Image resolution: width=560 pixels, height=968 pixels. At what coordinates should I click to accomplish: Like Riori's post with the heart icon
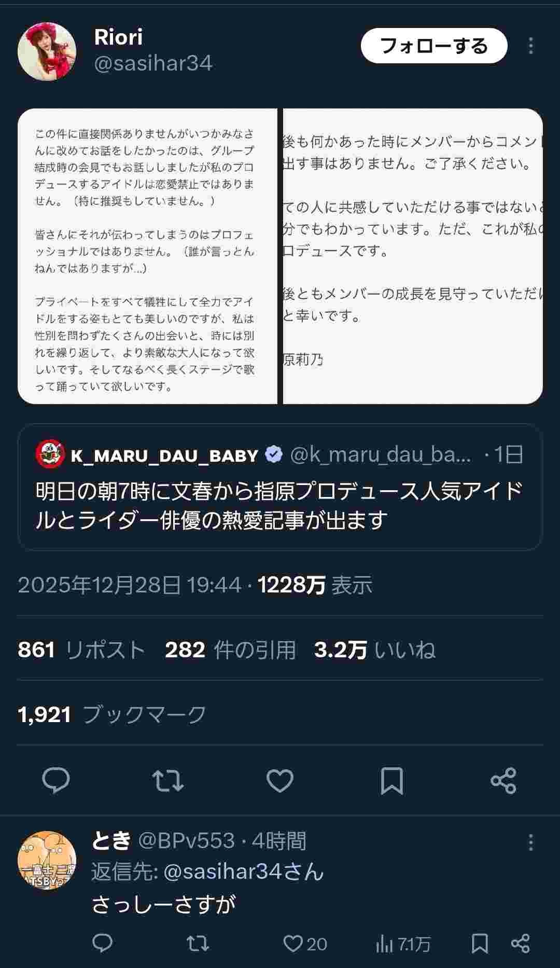280,780
